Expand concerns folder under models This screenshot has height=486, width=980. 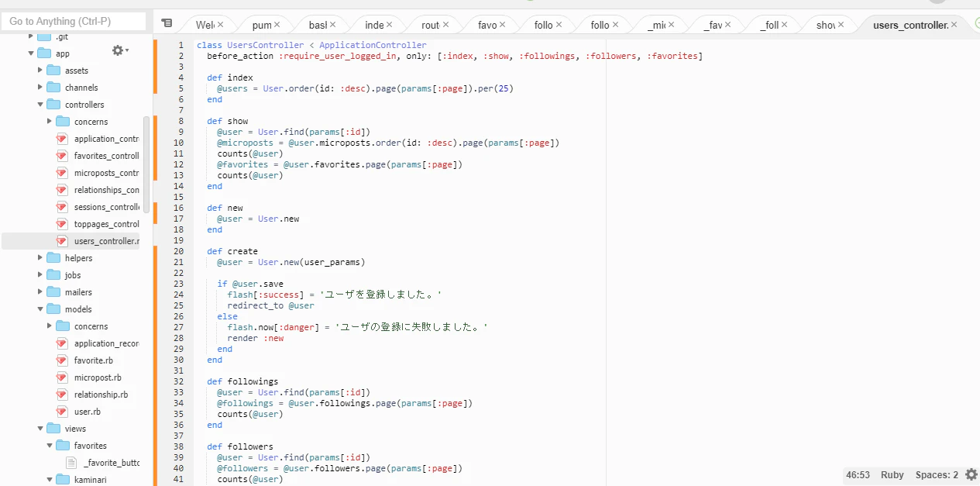click(x=50, y=326)
